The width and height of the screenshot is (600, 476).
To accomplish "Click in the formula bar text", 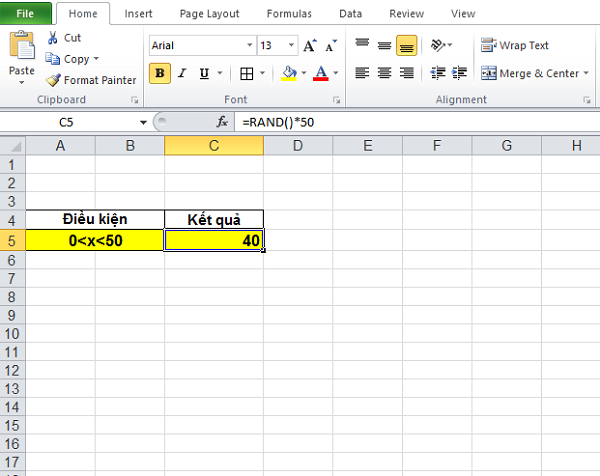I will [400, 121].
